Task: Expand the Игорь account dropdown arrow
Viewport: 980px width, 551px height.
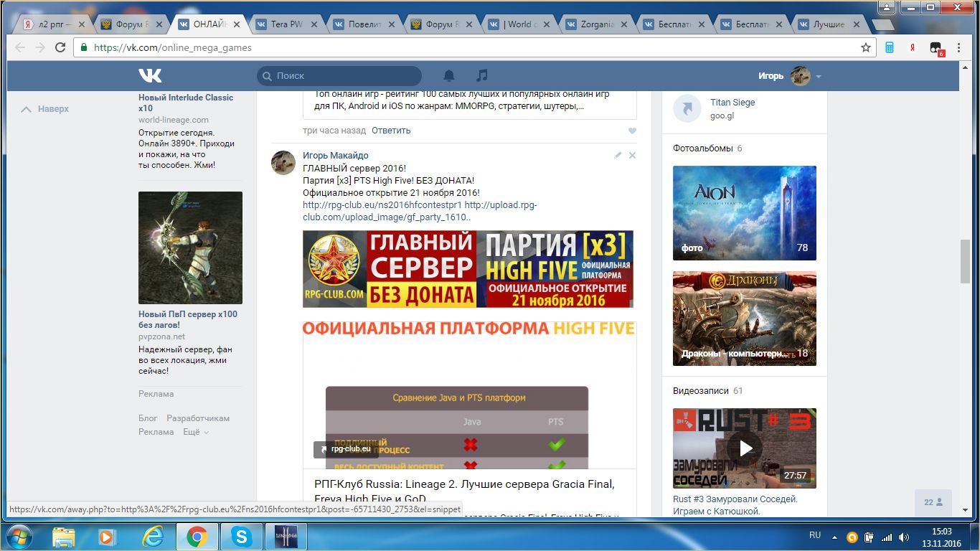Action: point(819,76)
